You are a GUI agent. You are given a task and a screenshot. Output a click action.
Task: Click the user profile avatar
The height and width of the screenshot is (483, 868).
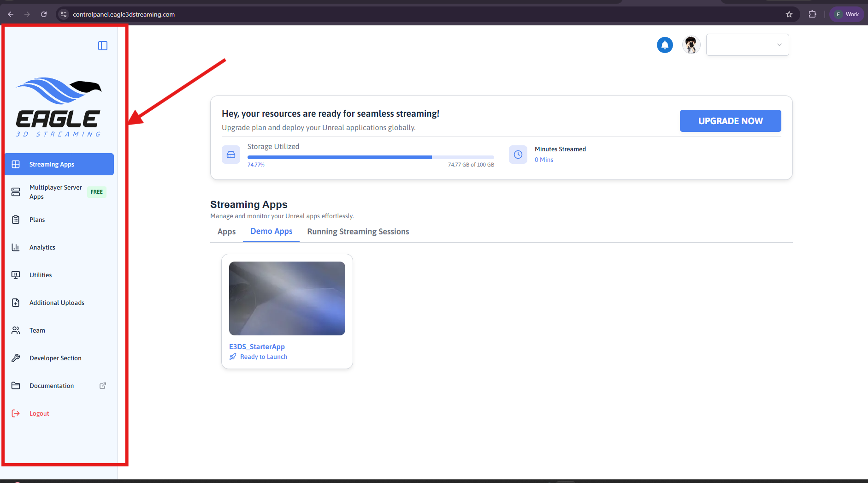coord(691,45)
